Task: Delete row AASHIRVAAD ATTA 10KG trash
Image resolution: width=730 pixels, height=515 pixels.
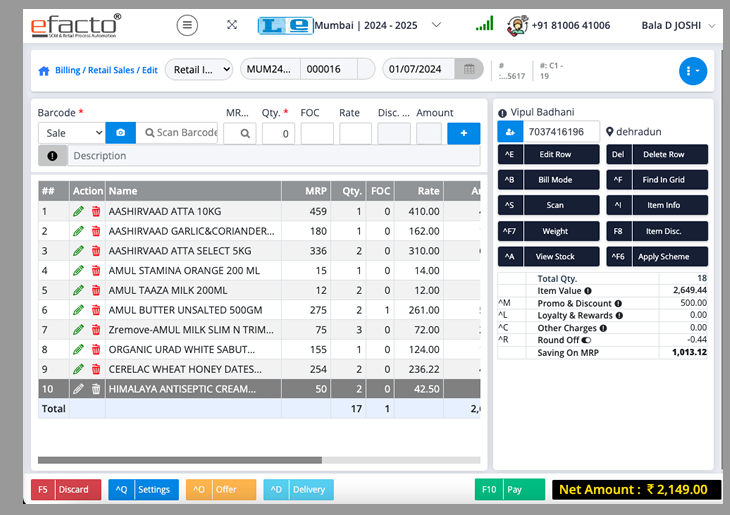Action: coord(96,211)
